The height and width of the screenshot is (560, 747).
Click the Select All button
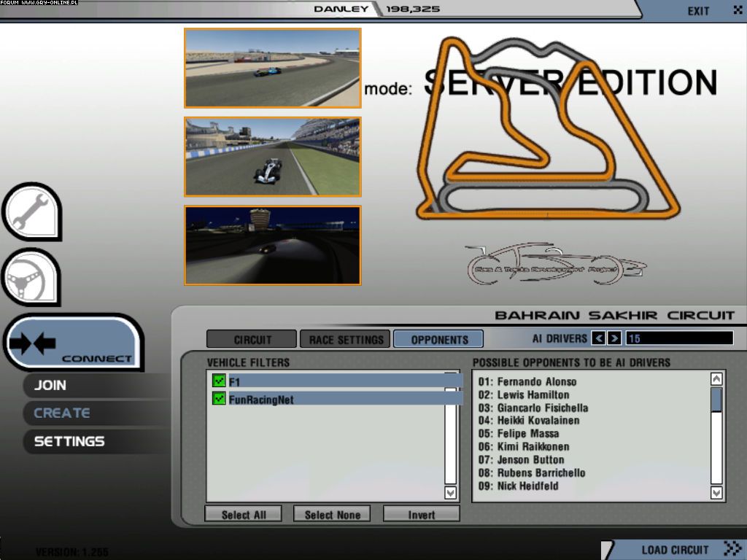point(244,514)
